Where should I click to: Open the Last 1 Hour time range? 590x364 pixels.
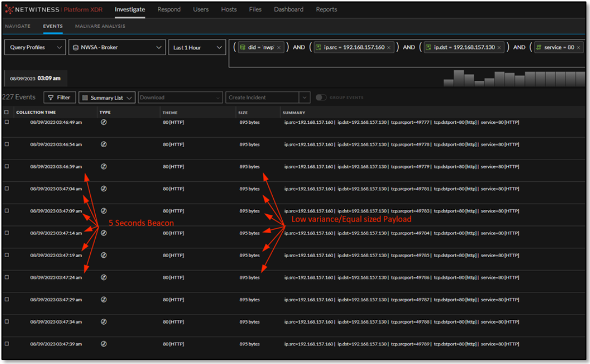(197, 48)
